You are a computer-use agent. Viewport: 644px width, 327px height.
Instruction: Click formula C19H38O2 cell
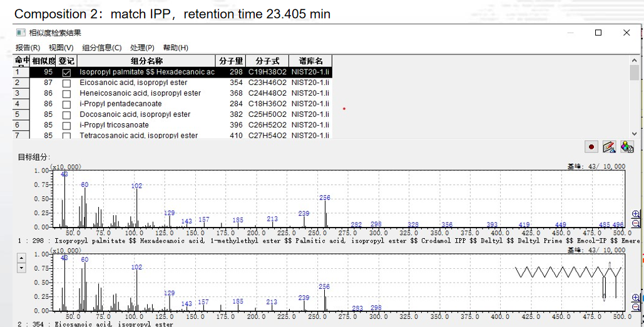coord(267,72)
